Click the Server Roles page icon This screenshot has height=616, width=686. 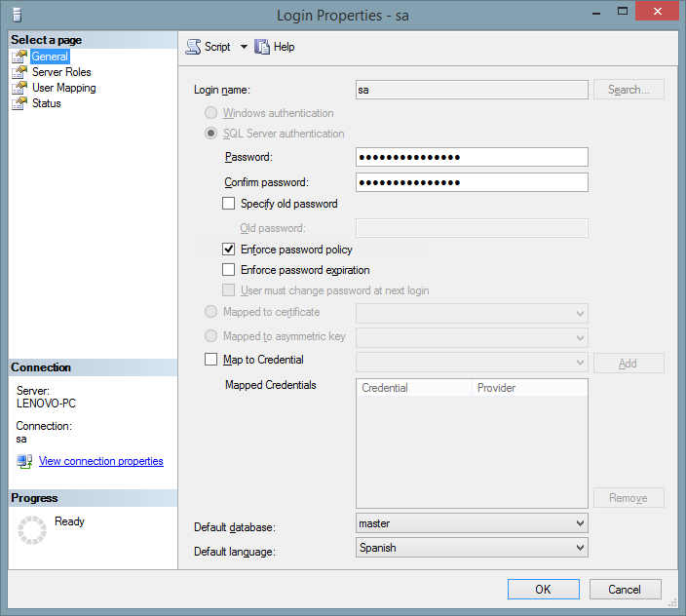19,72
